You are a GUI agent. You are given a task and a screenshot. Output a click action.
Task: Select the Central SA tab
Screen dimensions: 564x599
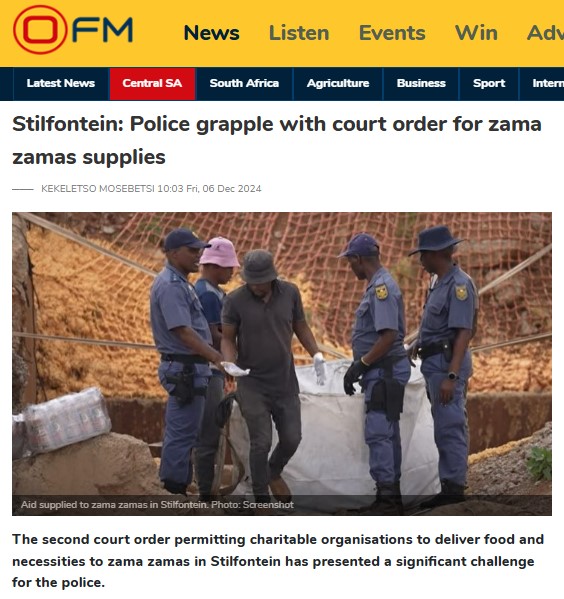(x=152, y=83)
